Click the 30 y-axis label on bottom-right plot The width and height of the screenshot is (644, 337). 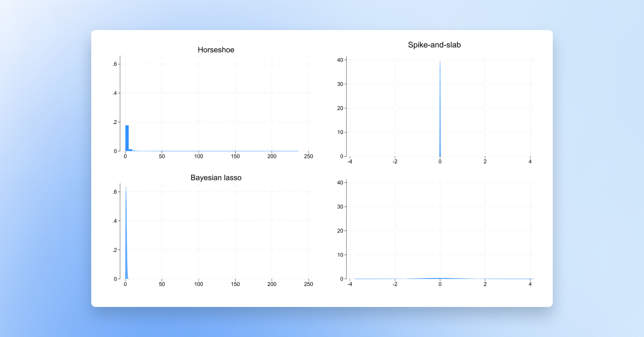[x=340, y=207]
